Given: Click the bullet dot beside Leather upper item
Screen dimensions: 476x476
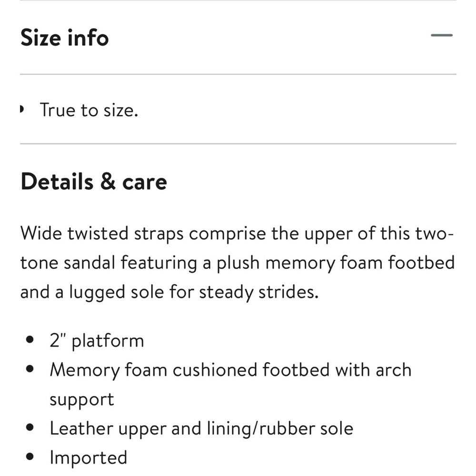Looking at the screenshot, I should point(30,427).
